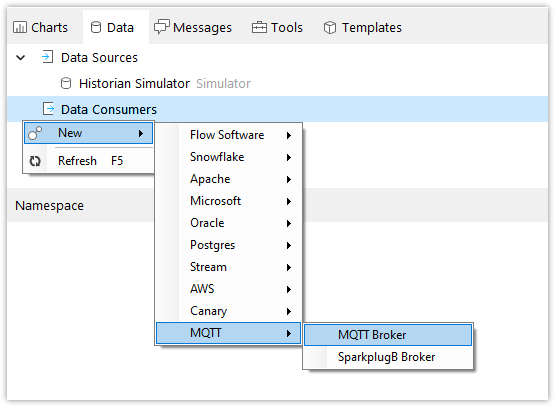The image size is (555, 407).
Task: Expand the Flow Software submenu arrow
Action: (289, 135)
